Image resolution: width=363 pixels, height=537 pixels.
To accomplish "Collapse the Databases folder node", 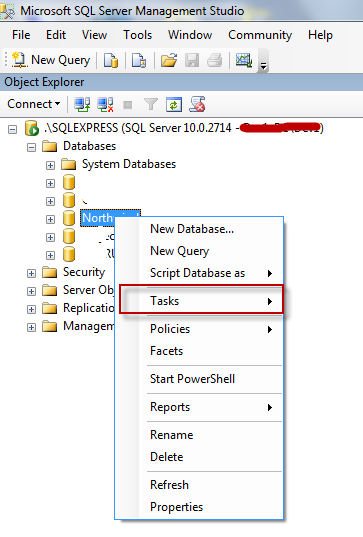I will [32, 148].
